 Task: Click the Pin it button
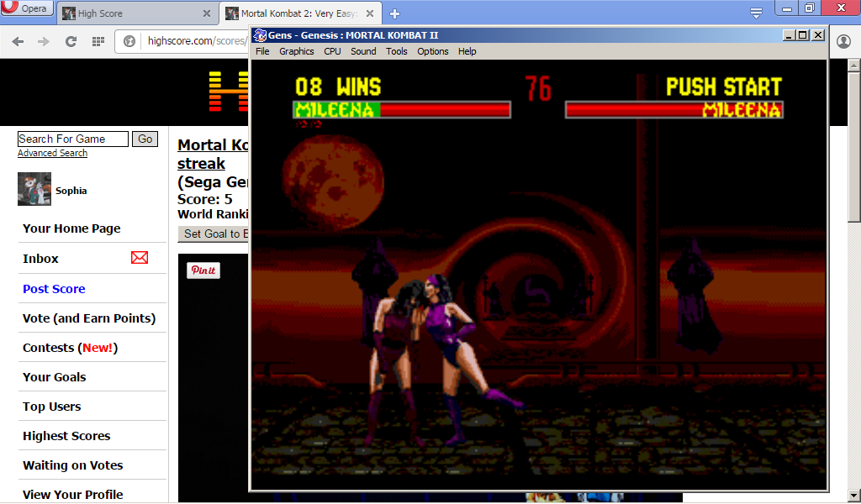pyautogui.click(x=203, y=270)
